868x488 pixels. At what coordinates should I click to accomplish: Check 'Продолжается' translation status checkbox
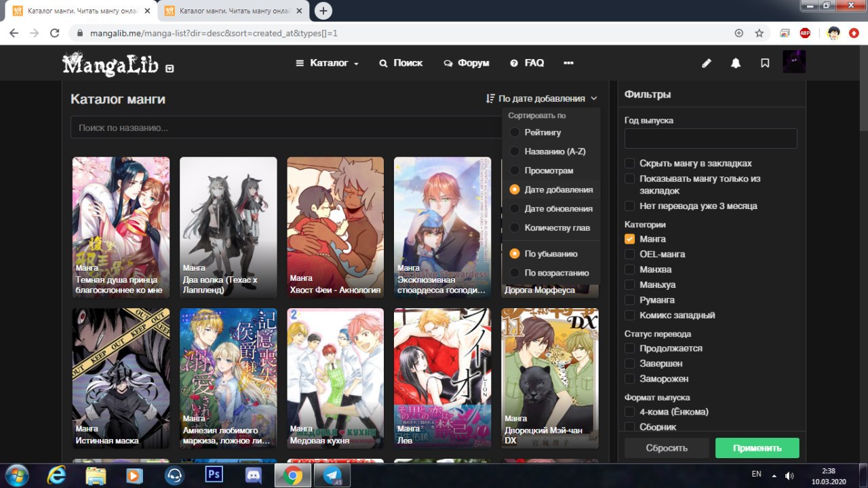coord(630,348)
